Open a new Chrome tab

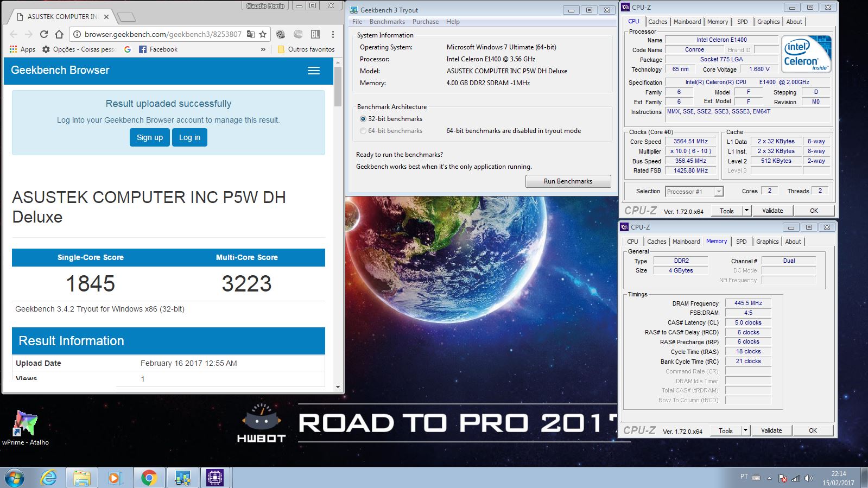point(126,17)
